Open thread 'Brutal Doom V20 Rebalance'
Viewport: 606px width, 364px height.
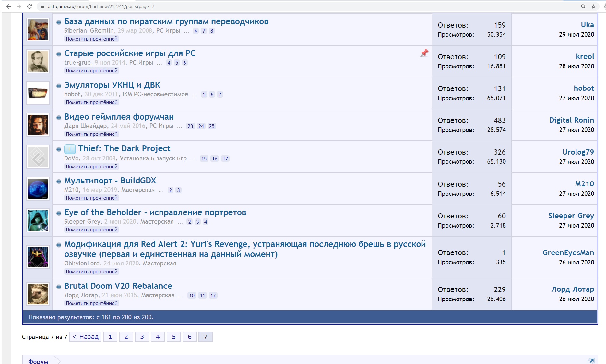click(118, 286)
